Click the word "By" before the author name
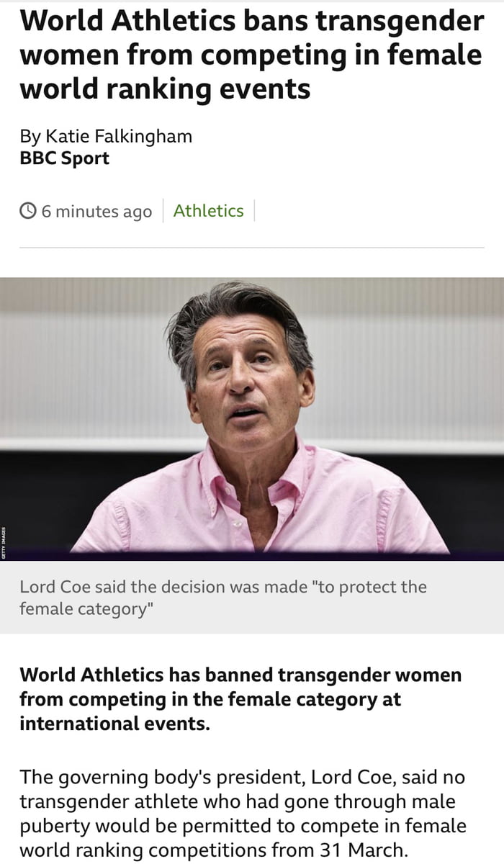The height and width of the screenshot is (864, 504). [30, 135]
